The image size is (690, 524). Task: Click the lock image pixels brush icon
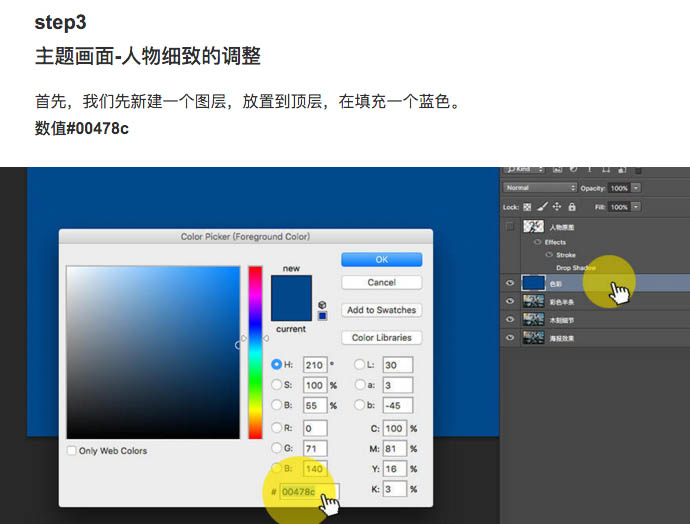pyautogui.click(x=543, y=206)
